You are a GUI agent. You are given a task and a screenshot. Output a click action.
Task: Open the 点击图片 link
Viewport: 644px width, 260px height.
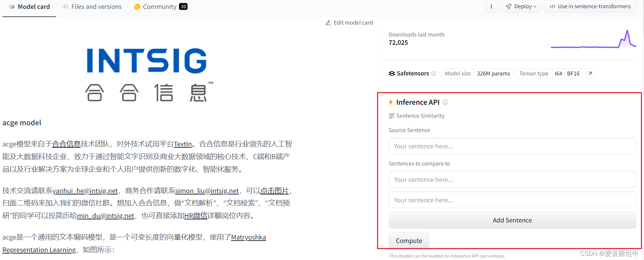[x=274, y=191]
